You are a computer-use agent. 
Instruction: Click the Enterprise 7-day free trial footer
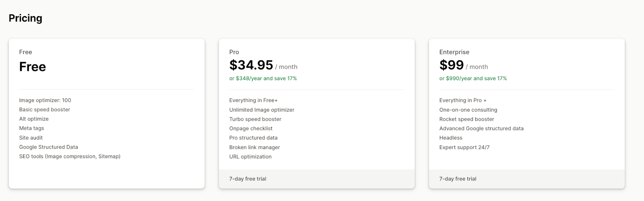[527, 179]
